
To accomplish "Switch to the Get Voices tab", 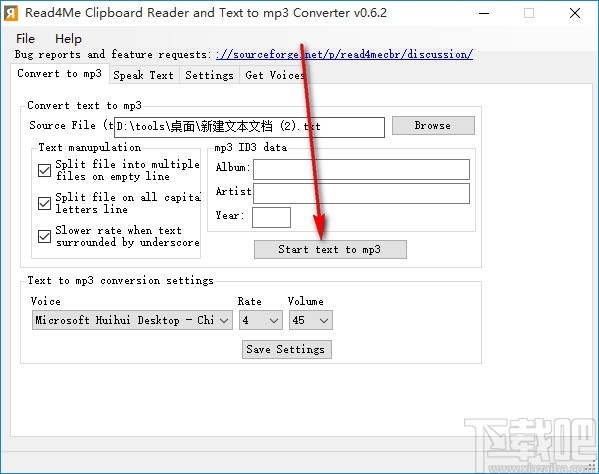I will (274, 75).
